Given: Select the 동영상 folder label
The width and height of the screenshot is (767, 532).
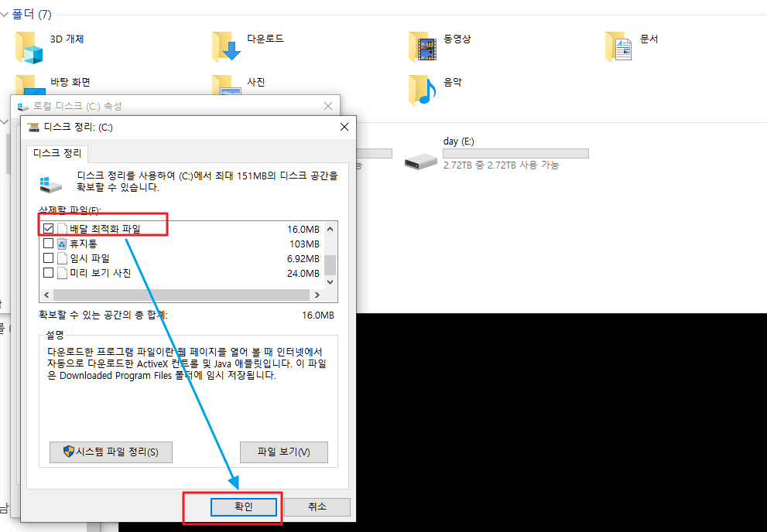Looking at the screenshot, I should [x=457, y=39].
